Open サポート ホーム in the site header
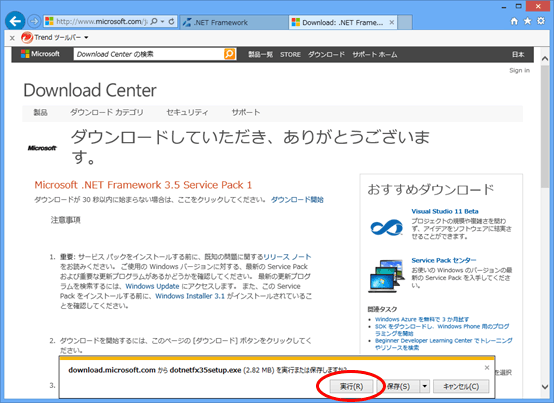Image resolution: width=554 pixels, height=403 pixels. click(375, 54)
